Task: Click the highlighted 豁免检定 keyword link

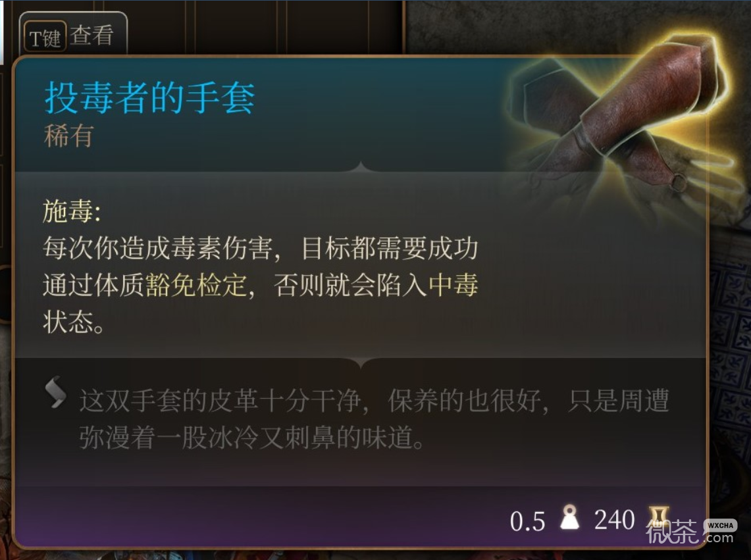Action: [x=196, y=286]
